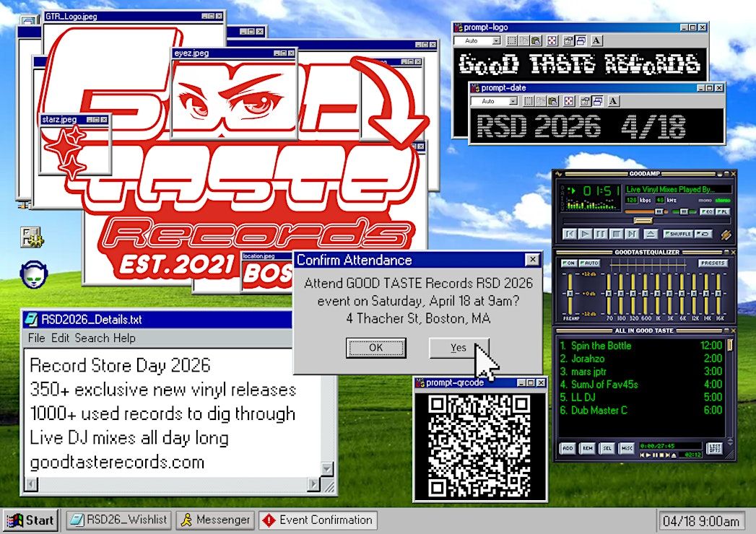The width and height of the screenshot is (756, 534).
Task: Click the Start button on taskbar
Action: click(x=30, y=520)
